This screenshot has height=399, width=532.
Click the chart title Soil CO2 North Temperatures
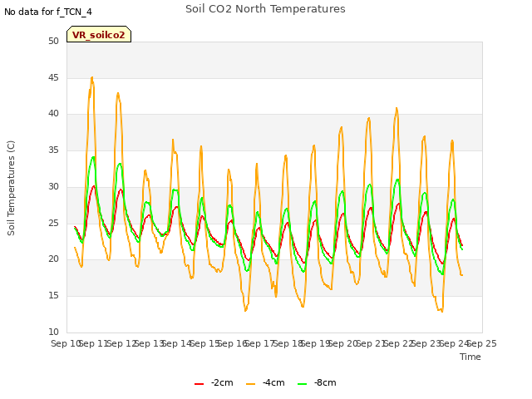[265, 9]
